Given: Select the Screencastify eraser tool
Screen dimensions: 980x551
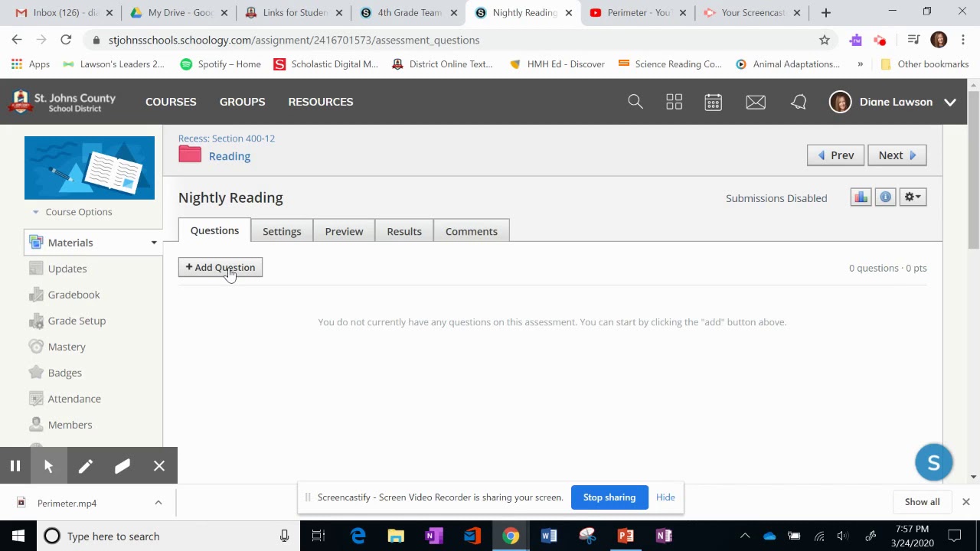Looking at the screenshot, I should point(122,466).
